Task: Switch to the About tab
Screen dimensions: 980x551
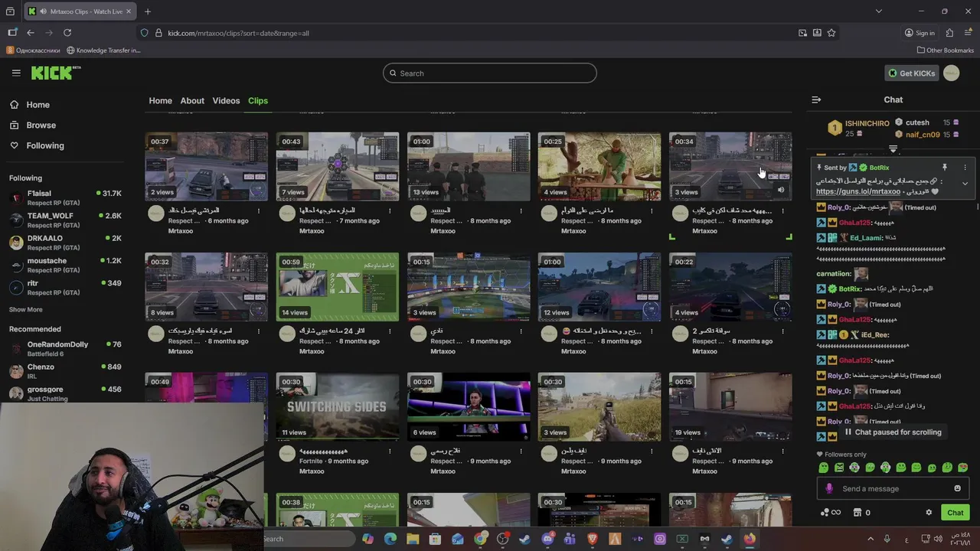Action: pos(192,100)
